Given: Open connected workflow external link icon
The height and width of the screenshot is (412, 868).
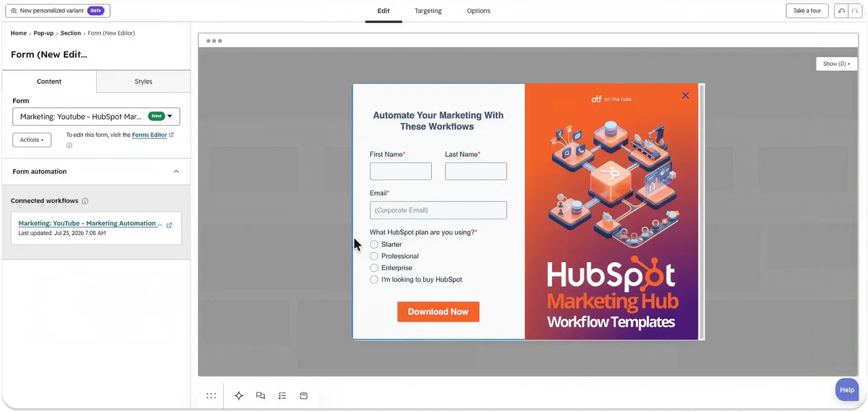Looking at the screenshot, I should point(170,225).
